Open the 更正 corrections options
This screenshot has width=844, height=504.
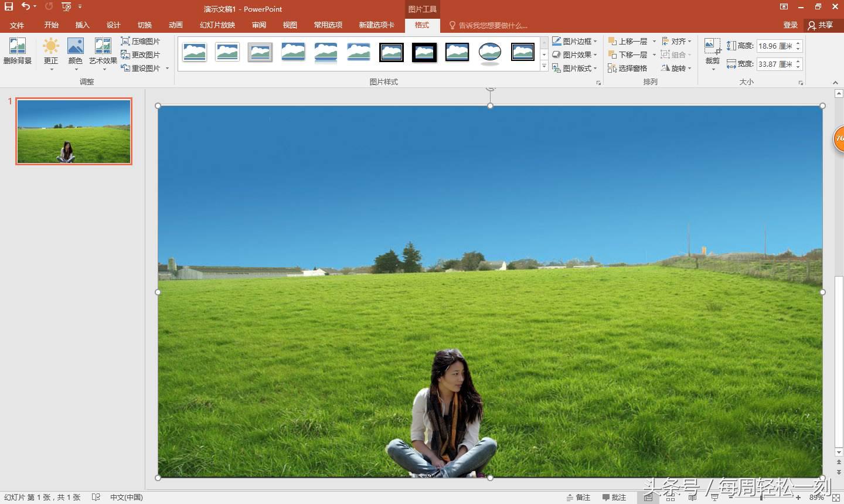[x=51, y=54]
